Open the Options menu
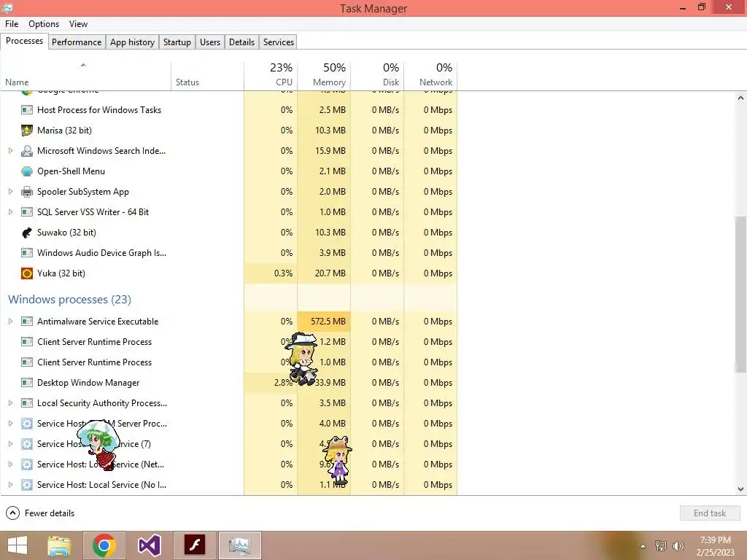747x560 pixels. click(44, 24)
